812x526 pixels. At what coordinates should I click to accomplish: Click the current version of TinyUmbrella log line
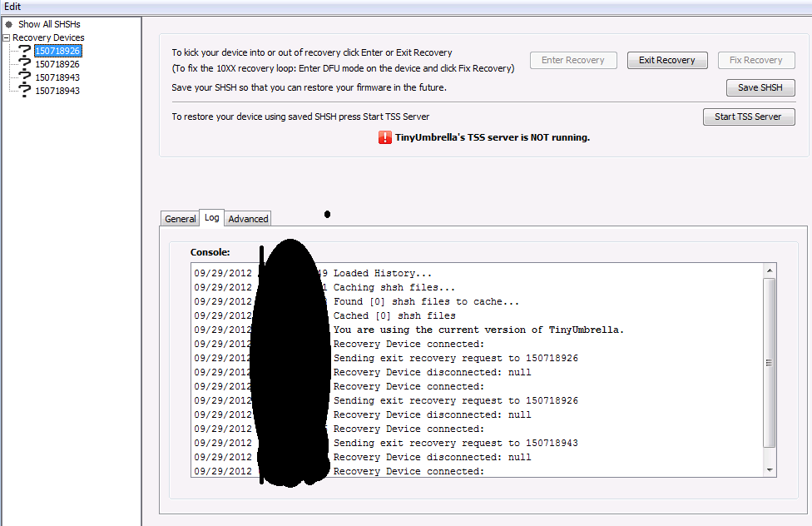pyautogui.click(x=478, y=330)
